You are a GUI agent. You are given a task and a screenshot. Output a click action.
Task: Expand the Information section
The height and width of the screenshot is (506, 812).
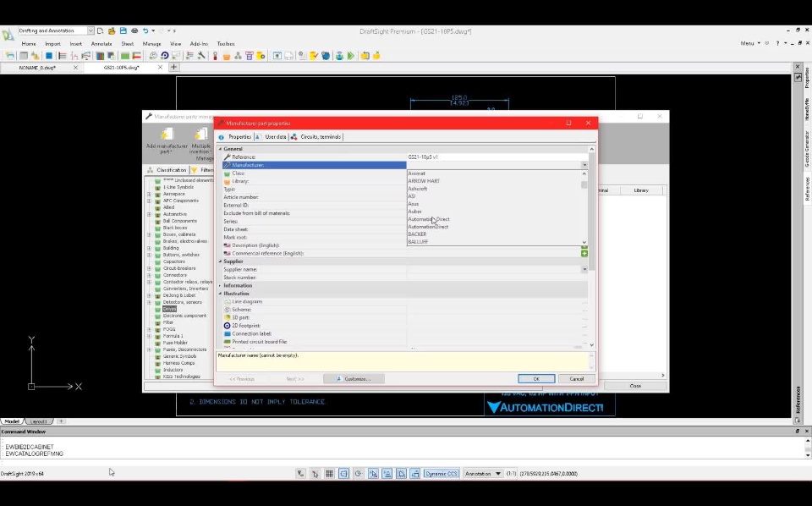click(x=220, y=285)
